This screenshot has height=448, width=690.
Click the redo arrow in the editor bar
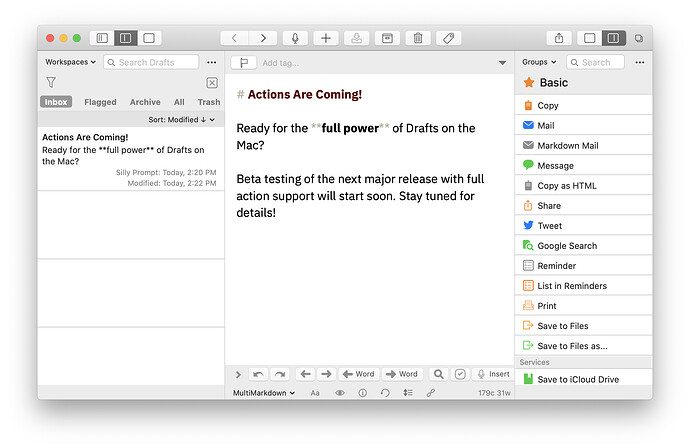(x=280, y=374)
